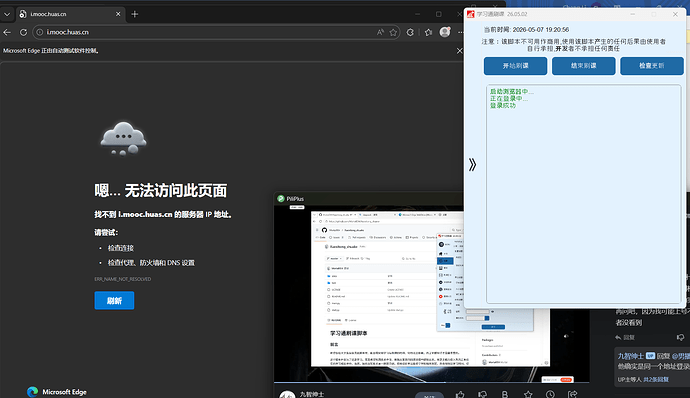Click the 当前时间 timestamp text
Viewport: 690px width, 398px height.
(x=526, y=29)
